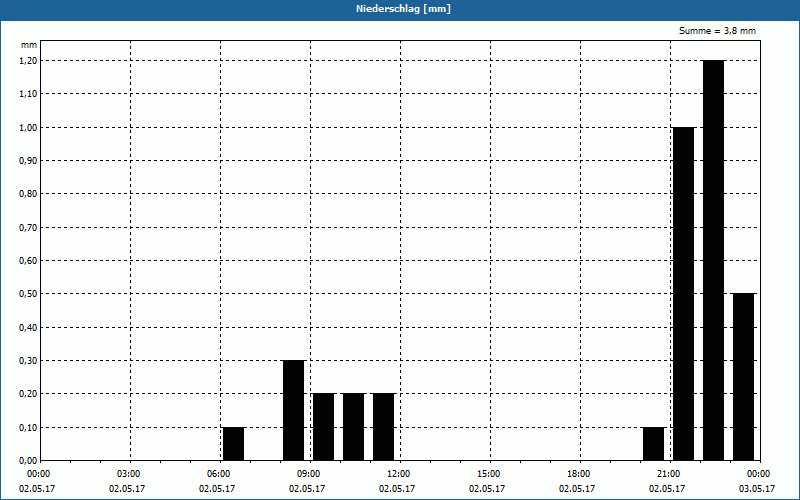800x500 pixels.
Task: Click the 0,20 bar between the 09:00 and 12:00 bars
Action: coord(354,427)
